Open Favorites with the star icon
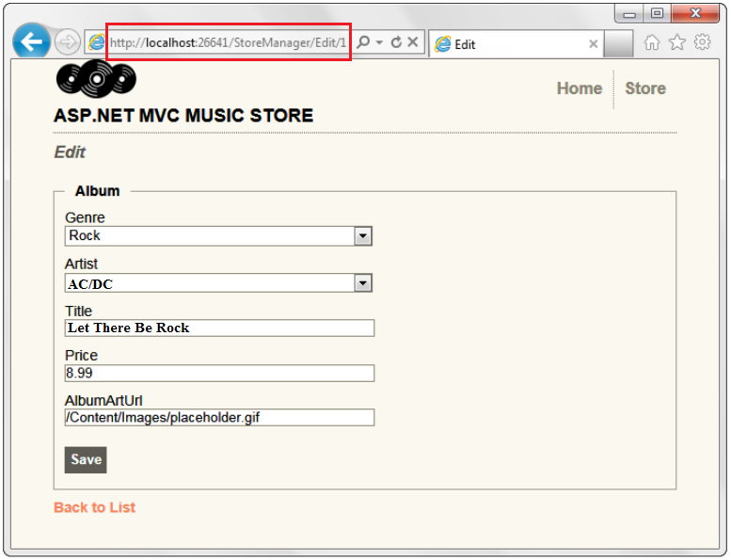This screenshot has width=731, height=560. click(x=677, y=42)
